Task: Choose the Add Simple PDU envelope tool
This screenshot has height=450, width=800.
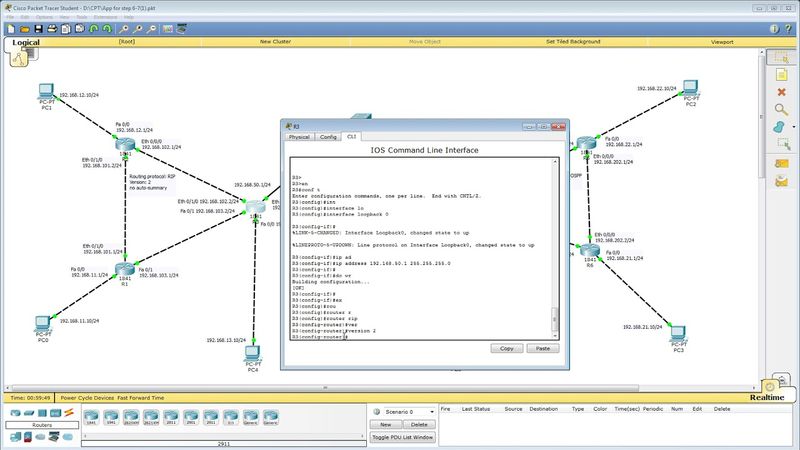Action: coord(781,164)
